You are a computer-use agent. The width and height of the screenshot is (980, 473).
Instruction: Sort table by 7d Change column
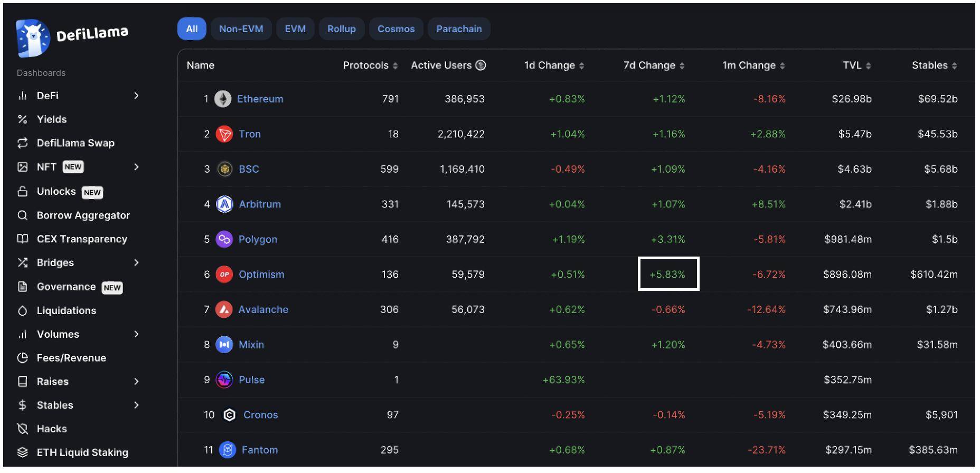click(x=654, y=65)
